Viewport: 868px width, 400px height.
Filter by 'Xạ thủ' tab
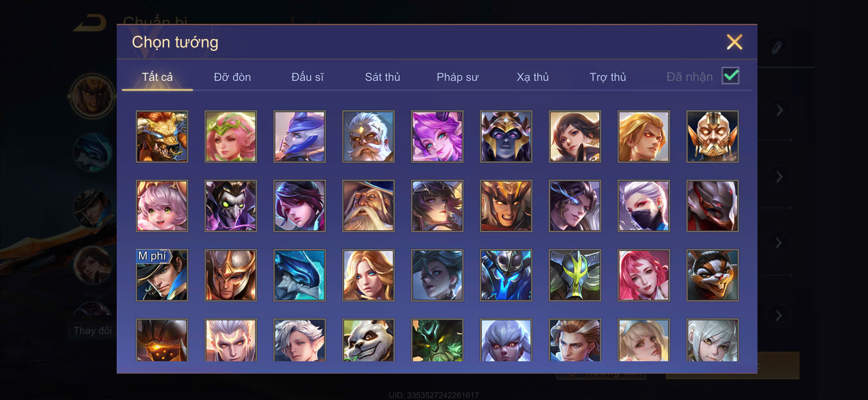[x=532, y=77]
